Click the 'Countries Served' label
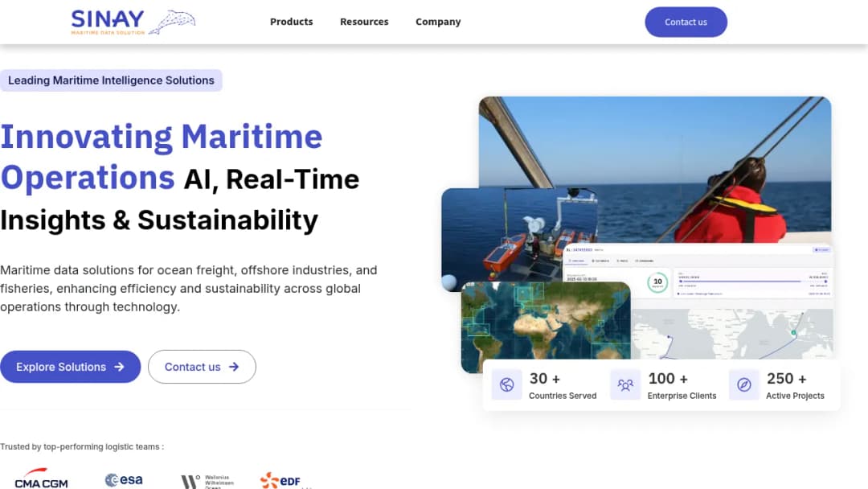 (563, 396)
